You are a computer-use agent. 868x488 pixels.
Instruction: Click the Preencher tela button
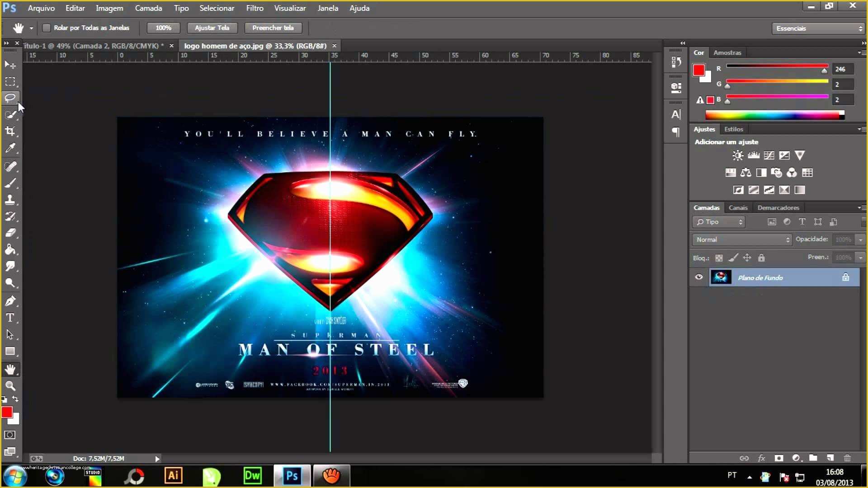(x=273, y=28)
